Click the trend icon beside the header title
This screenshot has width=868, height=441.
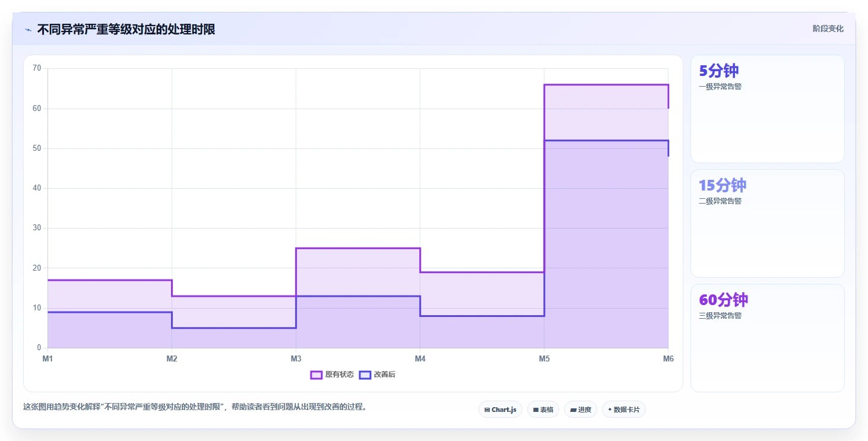[28, 30]
